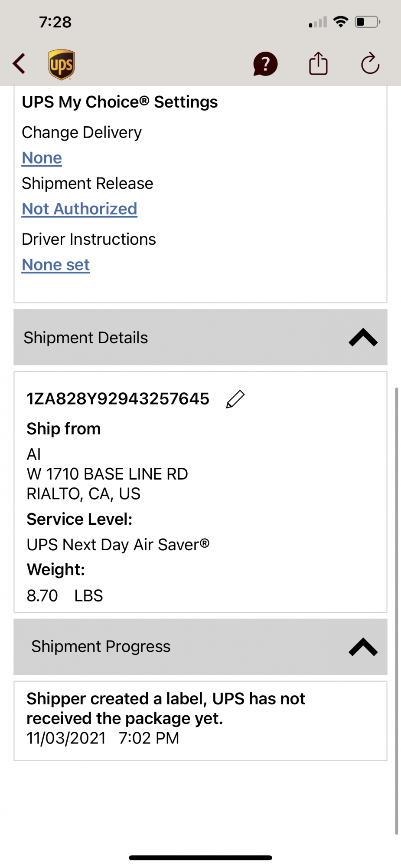Tap the Shipment Details header

coord(86,338)
